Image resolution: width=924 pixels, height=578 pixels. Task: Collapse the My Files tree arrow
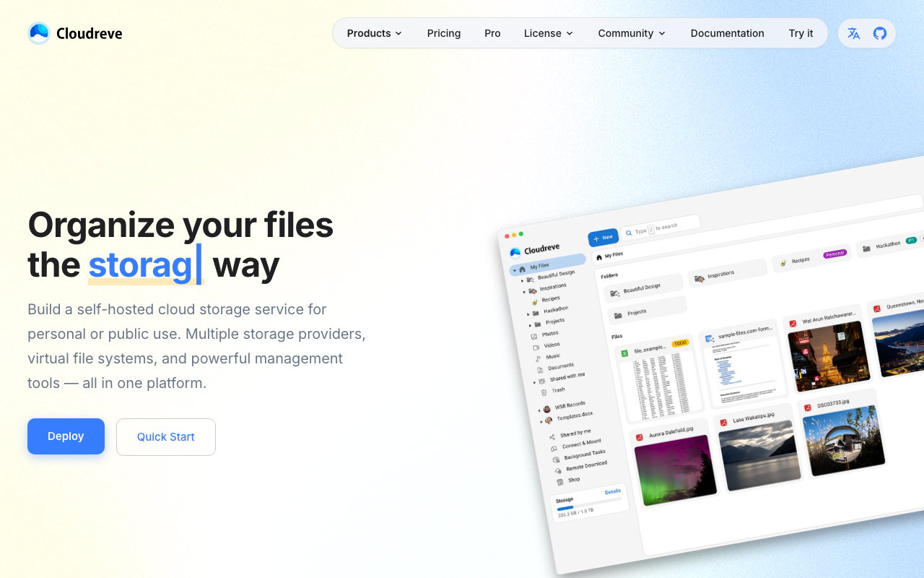[515, 270]
